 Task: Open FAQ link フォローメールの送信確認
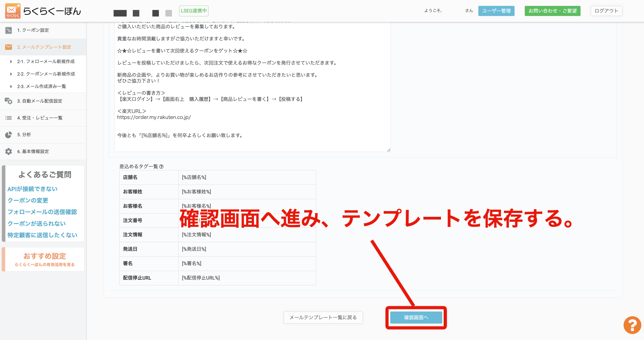pos(42,212)
